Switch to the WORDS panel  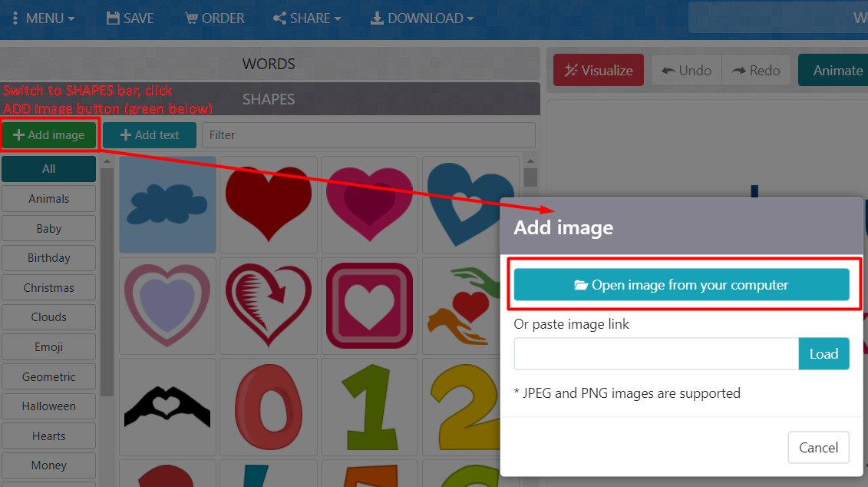tap(269, 64)
